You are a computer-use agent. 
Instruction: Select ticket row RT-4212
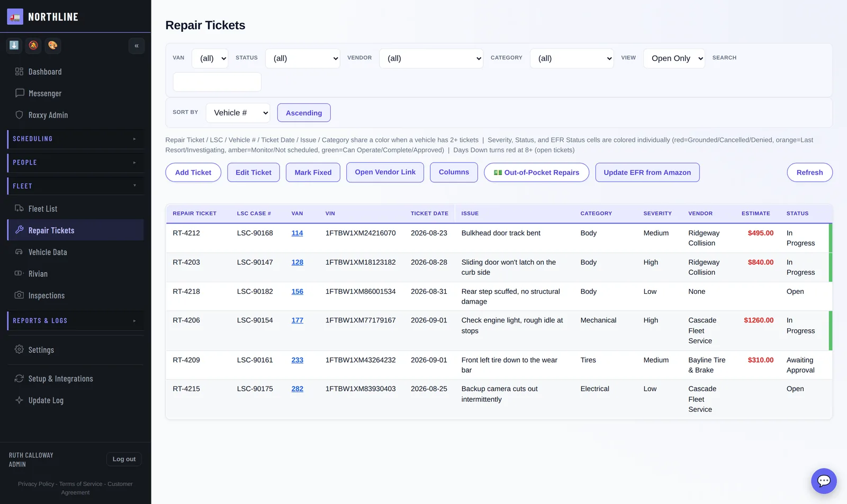[499, 238]
